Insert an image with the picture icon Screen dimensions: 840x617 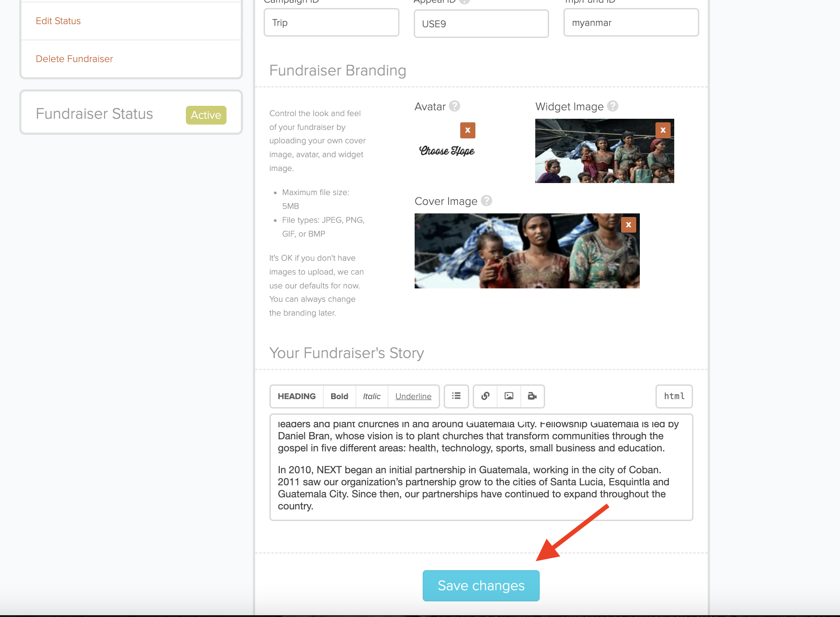(x=509, y=396)
